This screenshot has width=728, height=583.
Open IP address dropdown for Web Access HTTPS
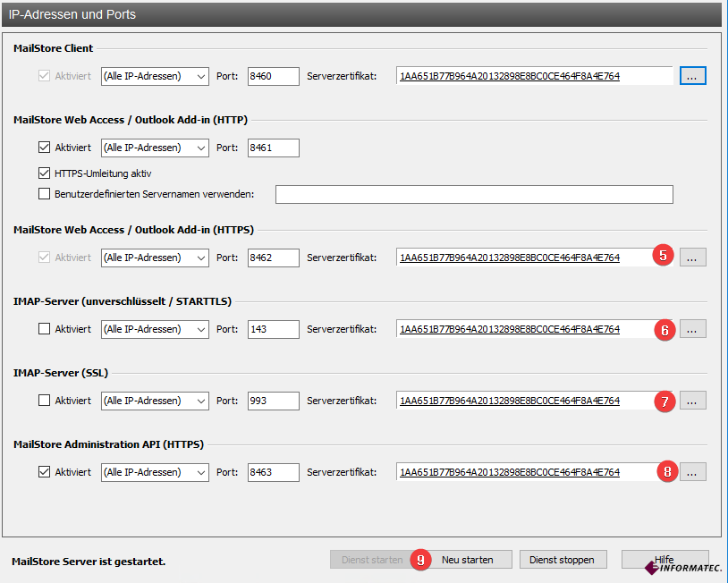pyautogui.click(x=155, y=258)
